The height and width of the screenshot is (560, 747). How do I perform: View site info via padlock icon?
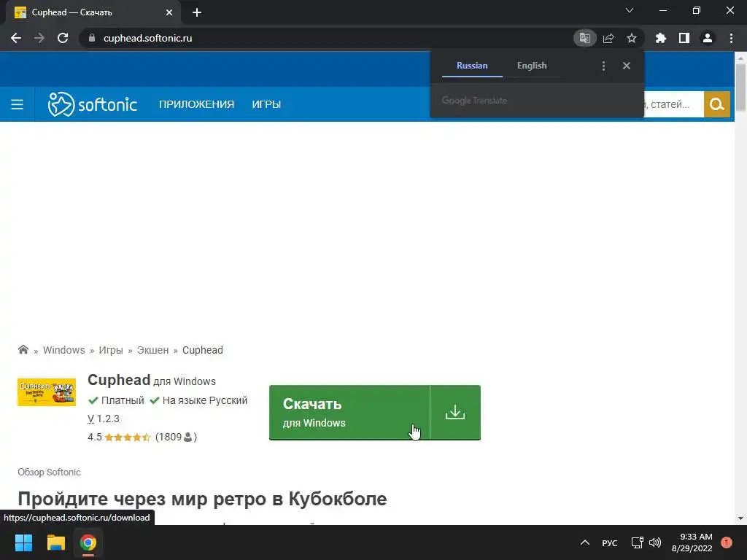92,38
